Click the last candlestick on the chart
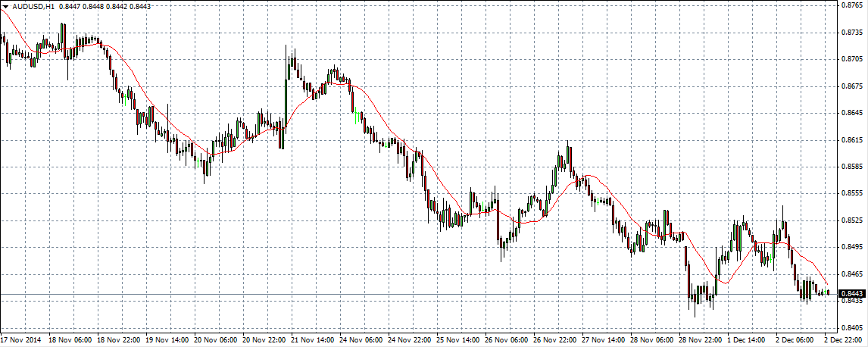868x347 pixels. click(828, 292)
